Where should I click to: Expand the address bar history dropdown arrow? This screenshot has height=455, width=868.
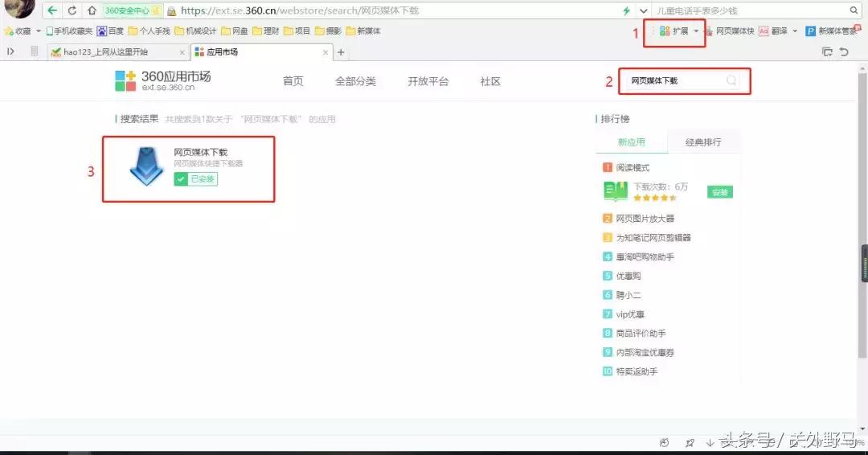click(x=643, y=10)
